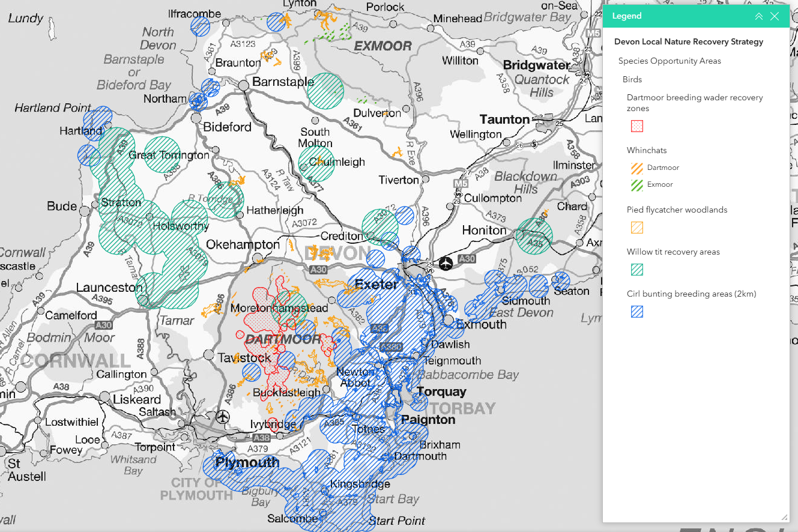The image size is (798, 532).
Task: Click the airport icon near Exeter
Action: [445, 263]
